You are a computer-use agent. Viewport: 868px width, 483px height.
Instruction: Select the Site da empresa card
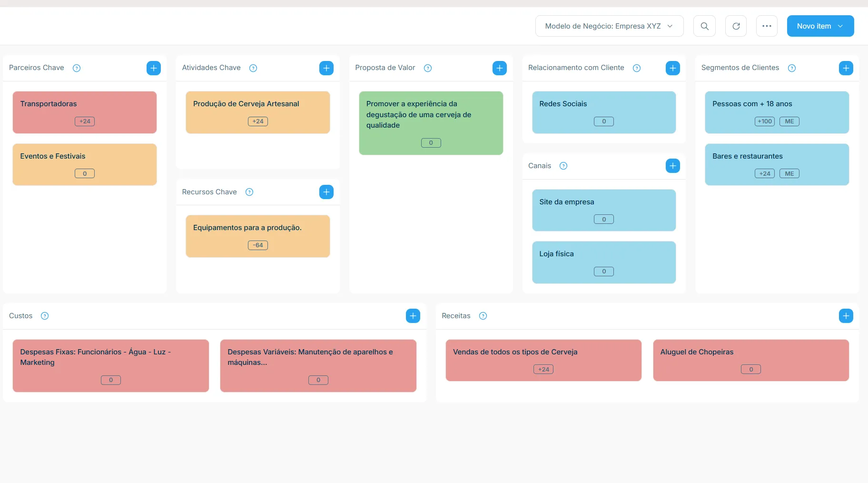coord(604,210)
